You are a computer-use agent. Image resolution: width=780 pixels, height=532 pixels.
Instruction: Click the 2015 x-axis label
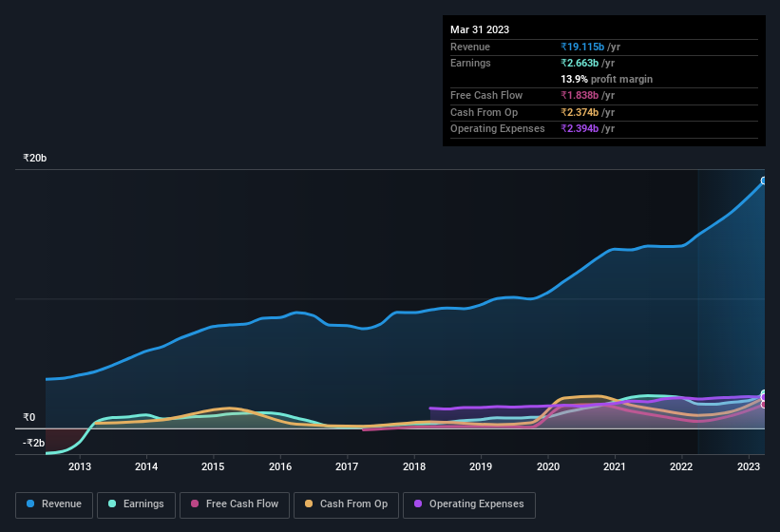coord(213,466)
